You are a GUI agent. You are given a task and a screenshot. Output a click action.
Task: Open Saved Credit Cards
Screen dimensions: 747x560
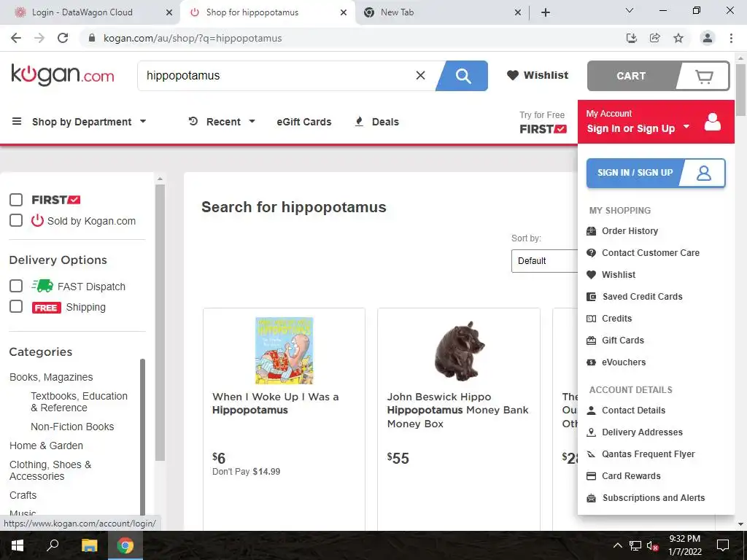634,297
